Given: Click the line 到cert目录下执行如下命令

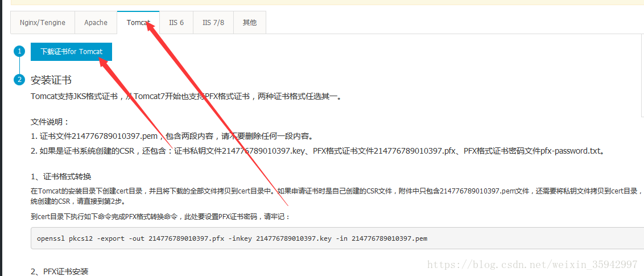Looking at the screenshot, I should pyautogui.click(x=161, y=217).
